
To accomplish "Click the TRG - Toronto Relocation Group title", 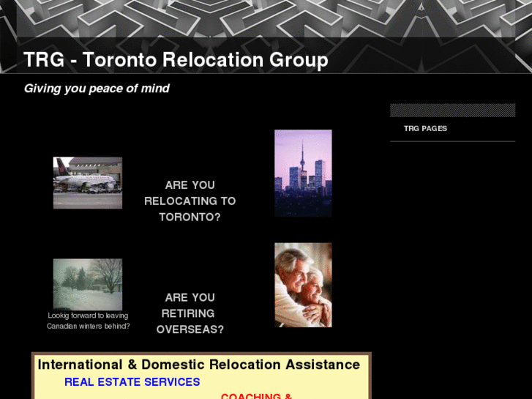I will pos(176,59).
